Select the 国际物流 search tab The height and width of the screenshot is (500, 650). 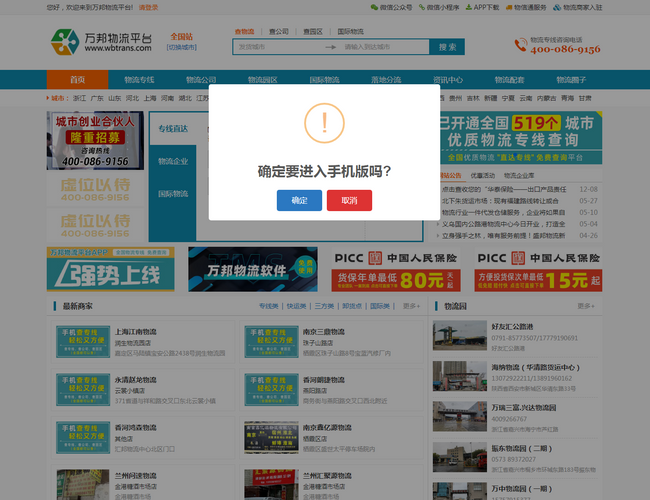point(350,32)
